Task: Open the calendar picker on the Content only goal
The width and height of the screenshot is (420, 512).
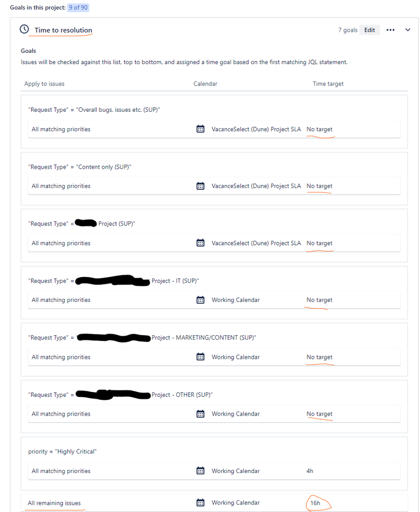Action: [200, 186]
